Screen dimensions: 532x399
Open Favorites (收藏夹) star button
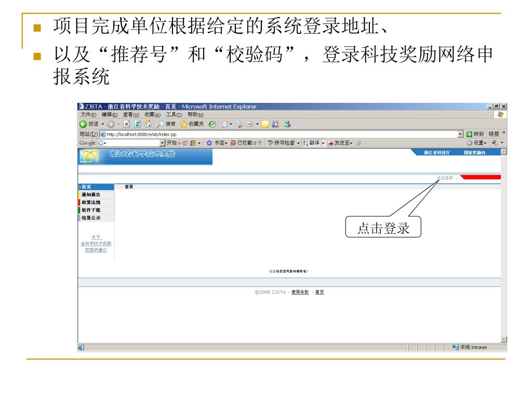coord(192,124)
